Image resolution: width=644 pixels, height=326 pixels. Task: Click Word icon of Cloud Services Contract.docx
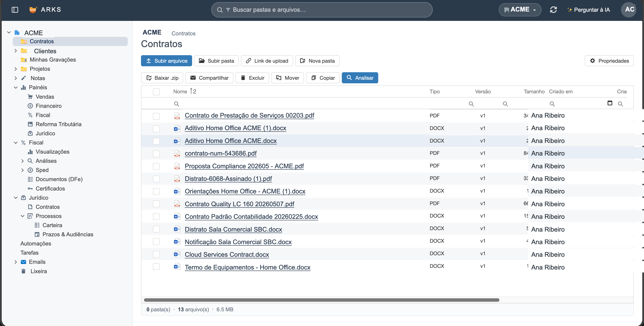pyautogui.click(x=177, y=254)
